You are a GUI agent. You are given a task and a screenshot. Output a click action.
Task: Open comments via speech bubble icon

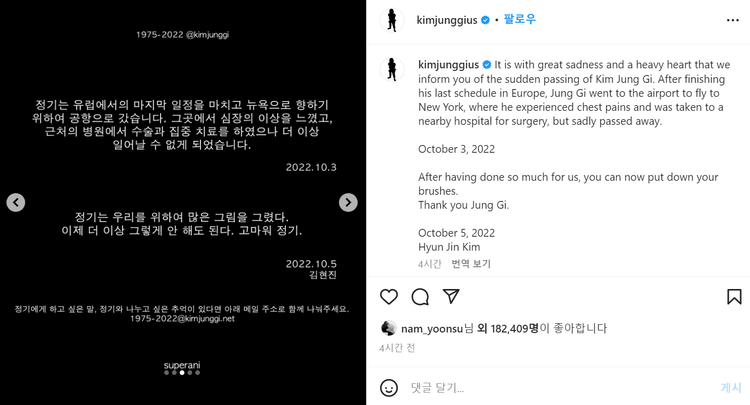tap(420, 297)
